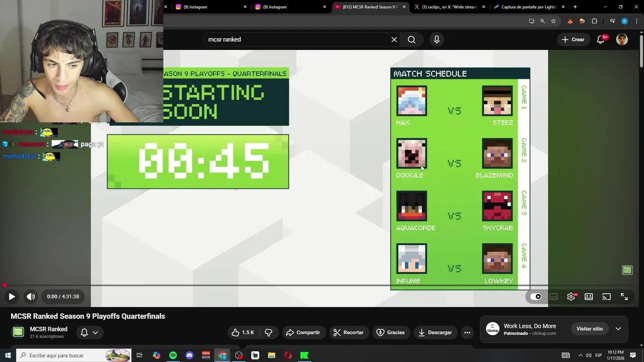
Task: Like the video (1.5 K)
Action: tap(243, 332)
